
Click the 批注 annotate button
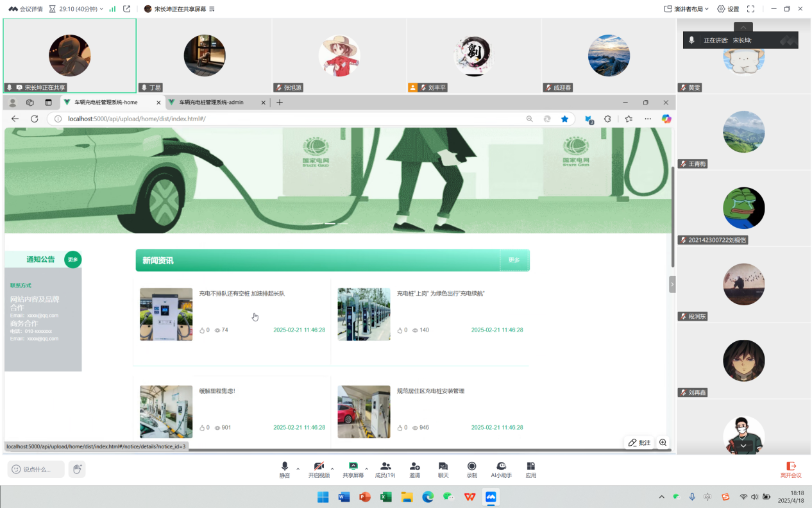(639, 443)
